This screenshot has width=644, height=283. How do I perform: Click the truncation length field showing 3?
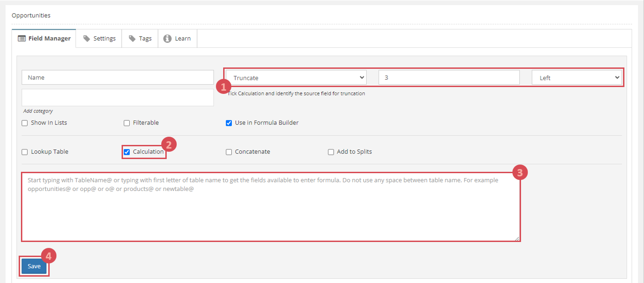point(449,78)
